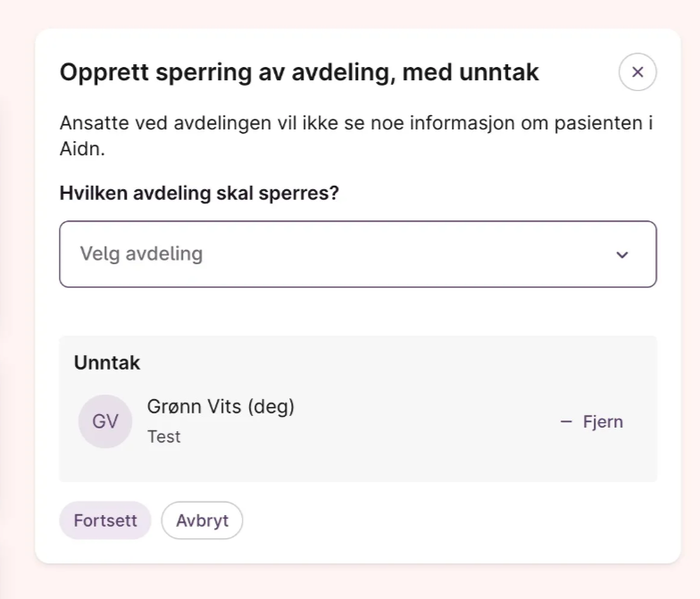The width and height of the screenshot is (700, 599).
Task: Select the Grønn Vits exception row
Action: pyautogui.click(x=357, y=422)
